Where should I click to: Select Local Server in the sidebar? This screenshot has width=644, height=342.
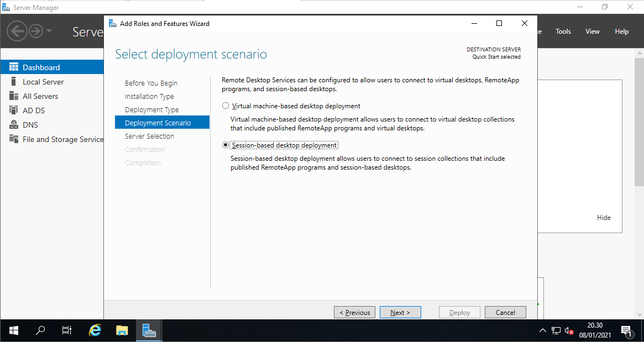[43, 81]
